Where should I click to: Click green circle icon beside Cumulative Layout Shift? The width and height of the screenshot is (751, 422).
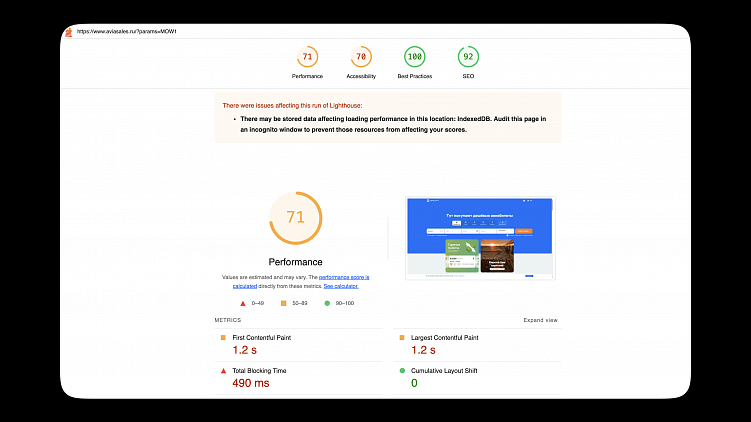402,371
